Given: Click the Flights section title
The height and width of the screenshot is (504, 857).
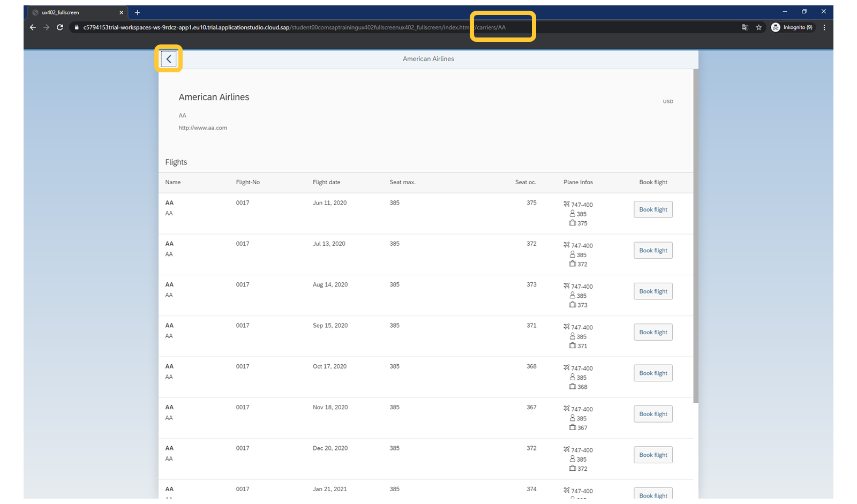Looking at the screenshot, I should [x=176, y=162].
